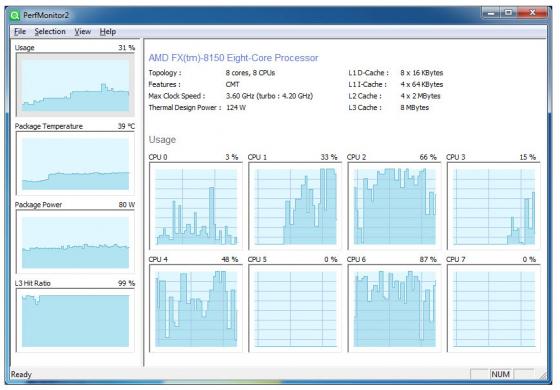Click the CPU 0 usage graph
This screenshot has width=560, height=390.
pos(196,206)
